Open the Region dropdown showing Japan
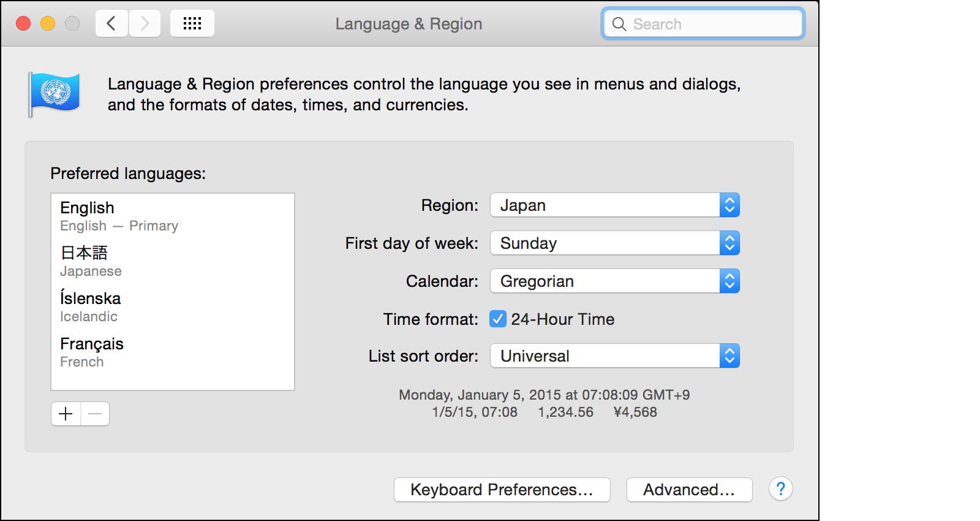980x521 pixels. click(x=614, y=205)
